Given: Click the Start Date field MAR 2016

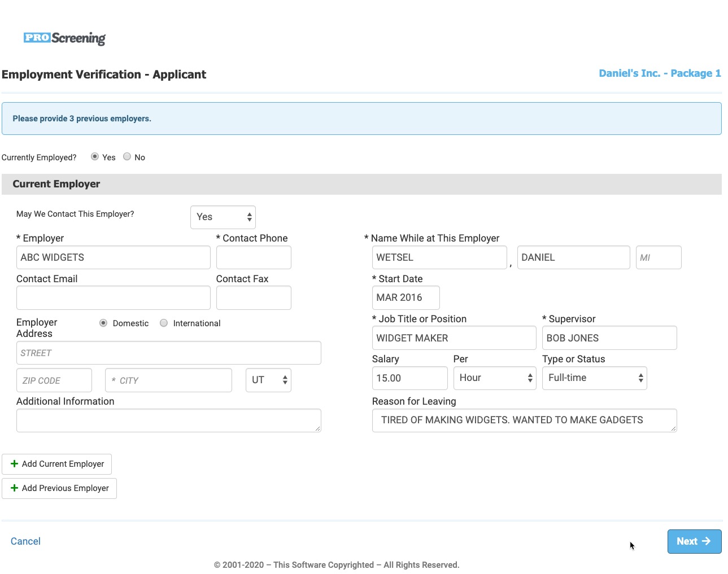Looking at the screenshot, I should [406, 298].
